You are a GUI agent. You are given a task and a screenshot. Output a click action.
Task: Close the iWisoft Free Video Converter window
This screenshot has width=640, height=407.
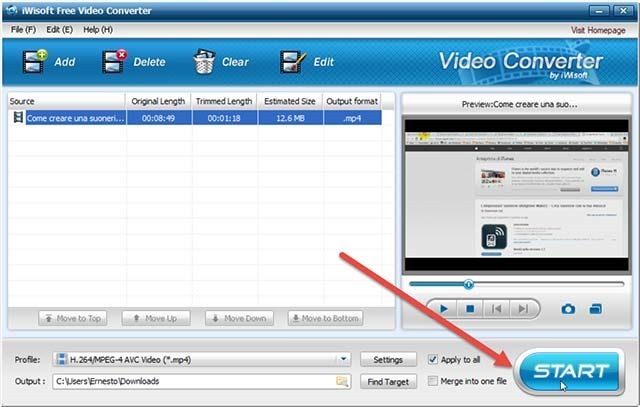coord(623,11)
